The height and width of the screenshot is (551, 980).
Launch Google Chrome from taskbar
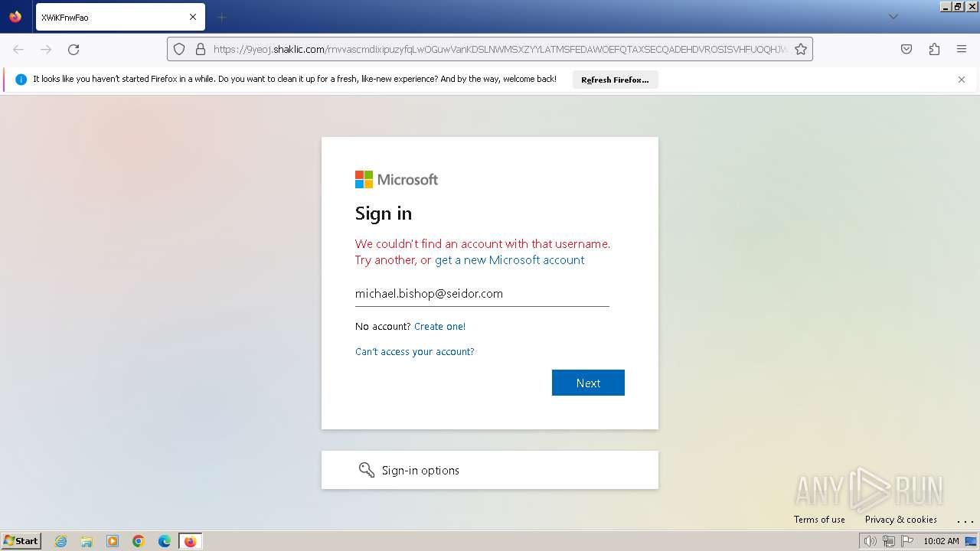pyautogui.click(x=139, y=541)
